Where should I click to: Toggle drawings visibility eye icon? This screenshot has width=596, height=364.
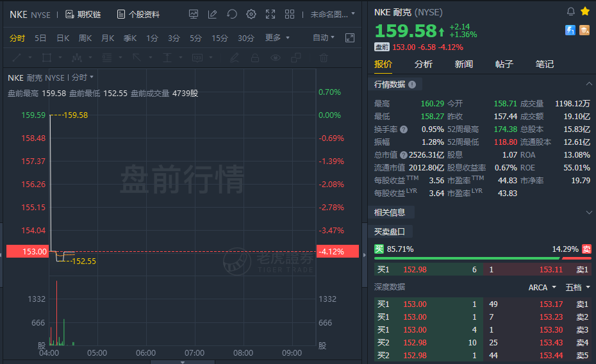click(276, 58)
